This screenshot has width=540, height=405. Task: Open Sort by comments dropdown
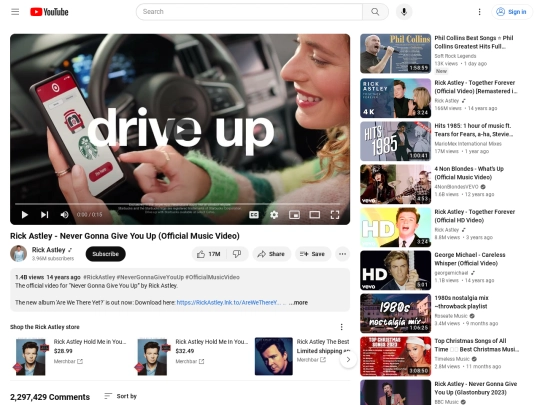click(121, 396)
